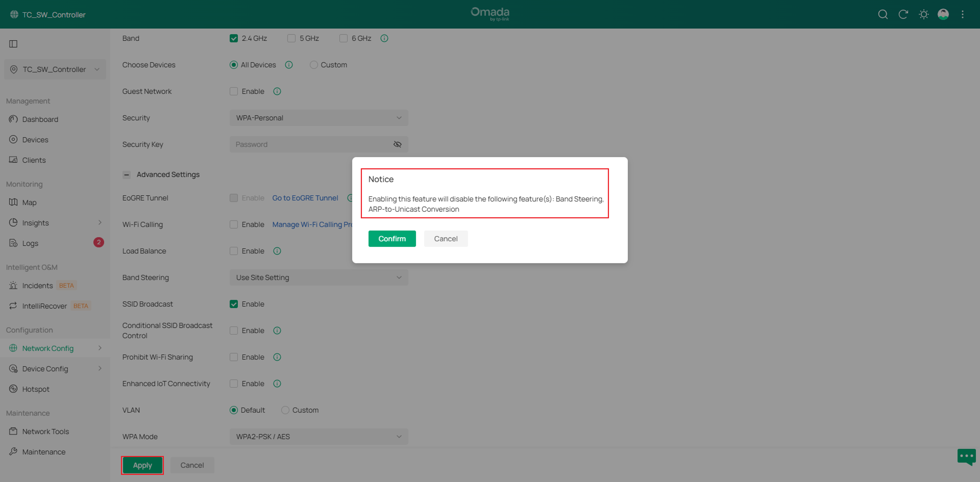Open the search icon in the header

pyautogui.click(x=883, y=14)
